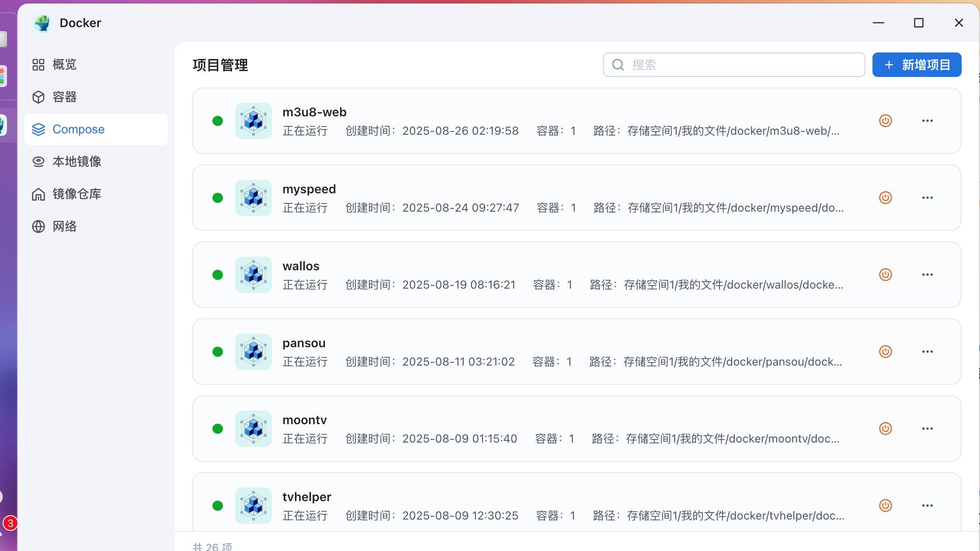Click the wallos project cube icon

pyautogui.click(x=253, y=275)
